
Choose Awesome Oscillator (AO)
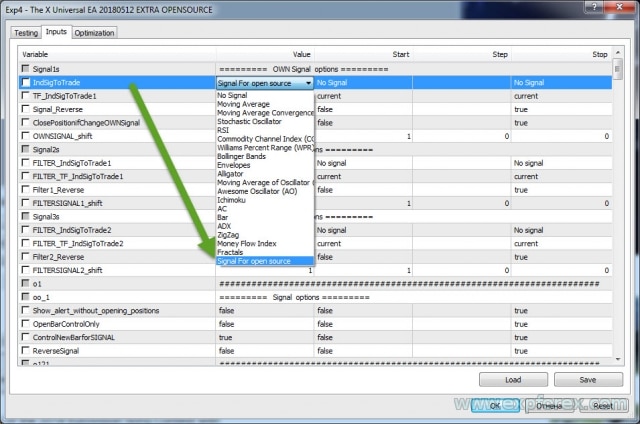pos(265,191)
